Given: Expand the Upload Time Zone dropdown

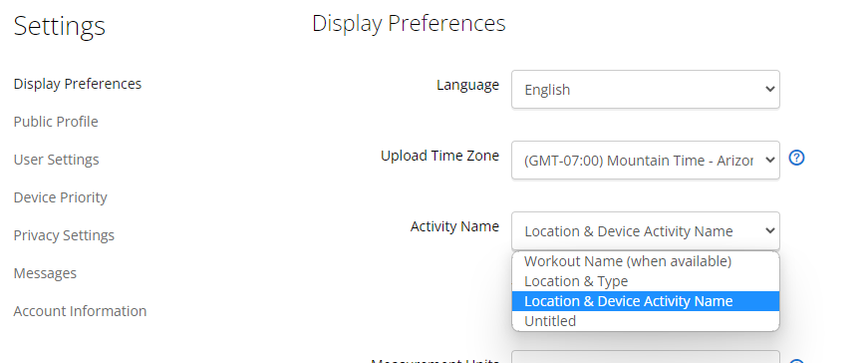Looking at the screenshot, I should coord(646,161).
